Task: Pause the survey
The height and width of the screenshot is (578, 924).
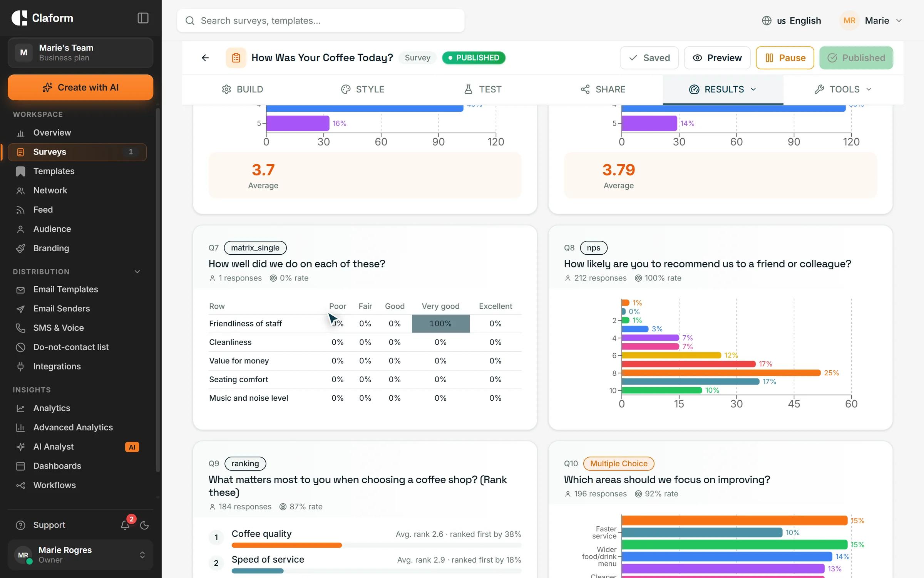Action: point(785,58)
